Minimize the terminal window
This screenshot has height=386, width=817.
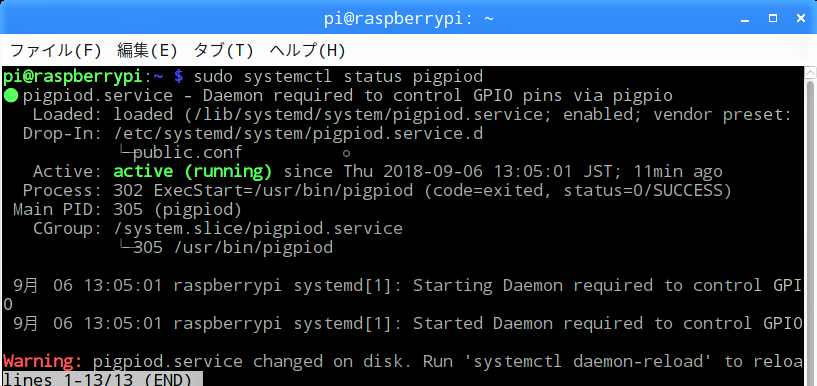tap(745, 19)
